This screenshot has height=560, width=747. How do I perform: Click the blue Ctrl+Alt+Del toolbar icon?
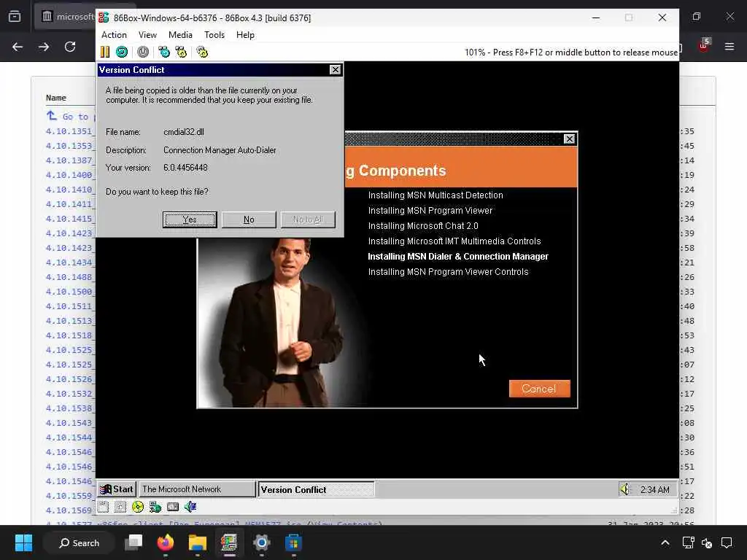pos(164,52)
